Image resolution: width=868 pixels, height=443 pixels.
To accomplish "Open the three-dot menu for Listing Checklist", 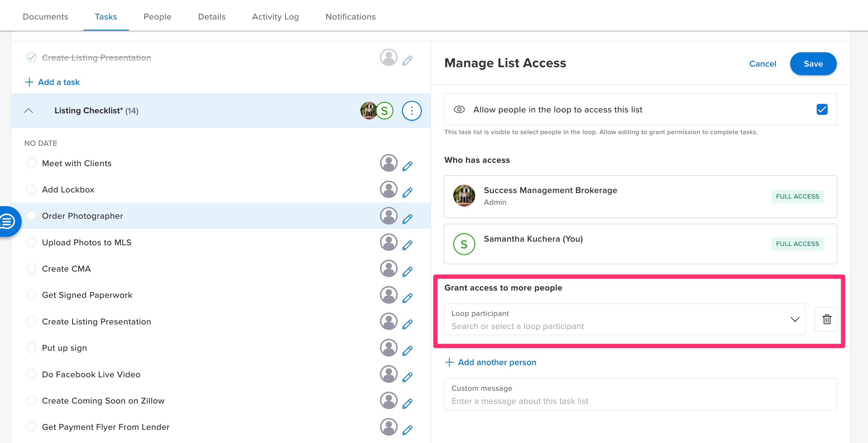I will [411, 111].
